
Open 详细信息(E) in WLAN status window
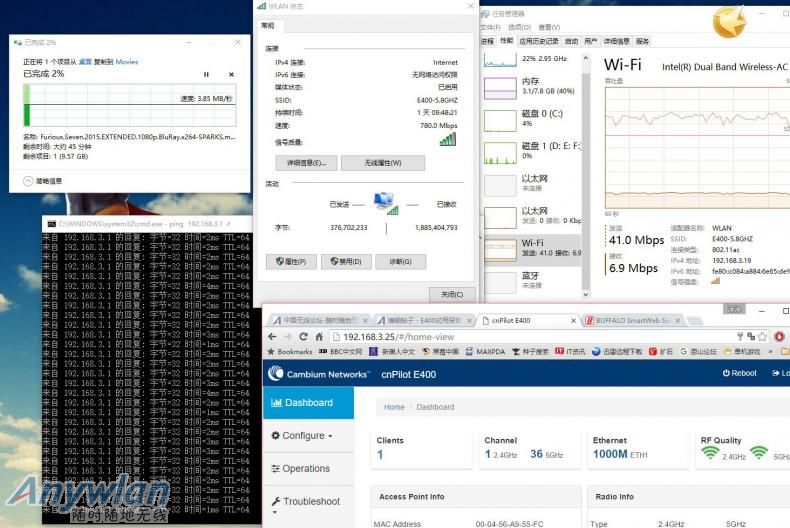[306, 163]
